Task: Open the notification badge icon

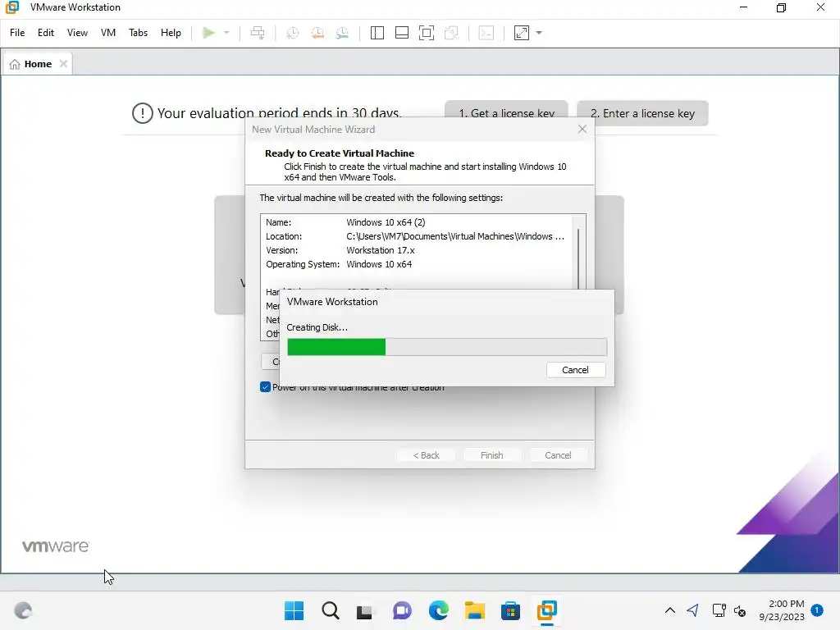Action: 817,610
